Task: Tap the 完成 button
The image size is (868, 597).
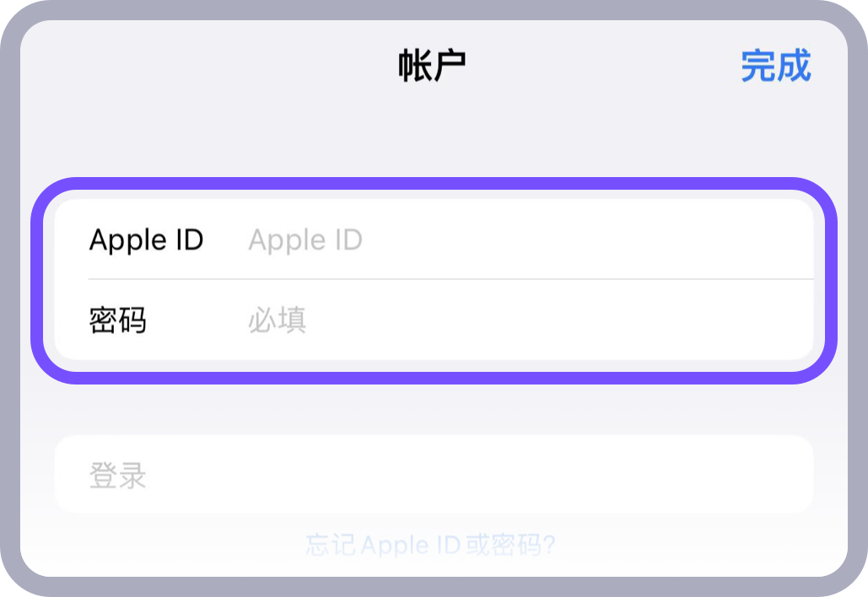Action: click(775, 67)
